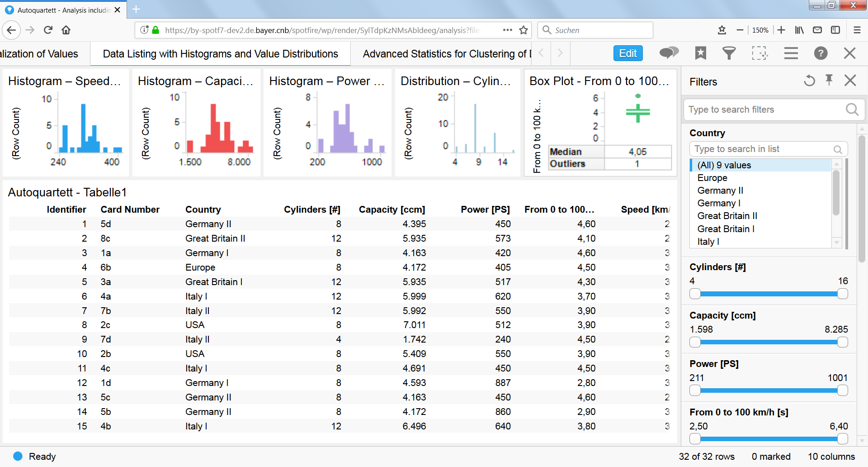The height and width of the screenshot is (467, 868).
Task: Click the Type to search filters field
Action: pos(764,110)
